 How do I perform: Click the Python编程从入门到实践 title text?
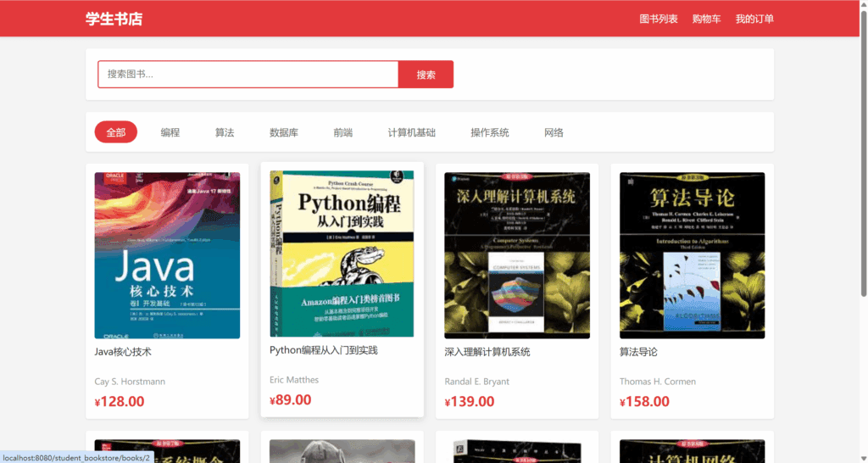click(323, 350)
